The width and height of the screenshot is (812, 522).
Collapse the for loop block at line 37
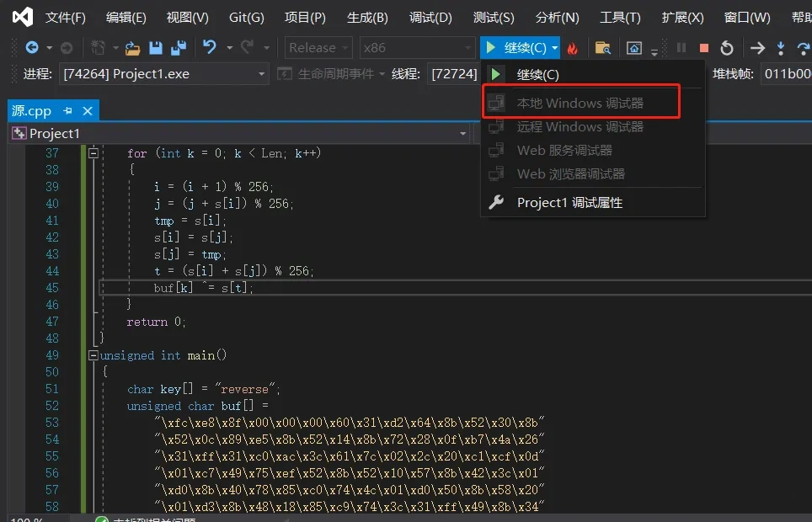coord(93,153)
